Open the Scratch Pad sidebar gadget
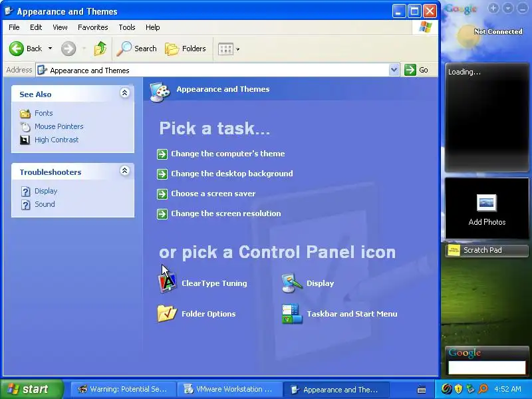The height and width of the screenshot is (399, 532). coord(487,251)
